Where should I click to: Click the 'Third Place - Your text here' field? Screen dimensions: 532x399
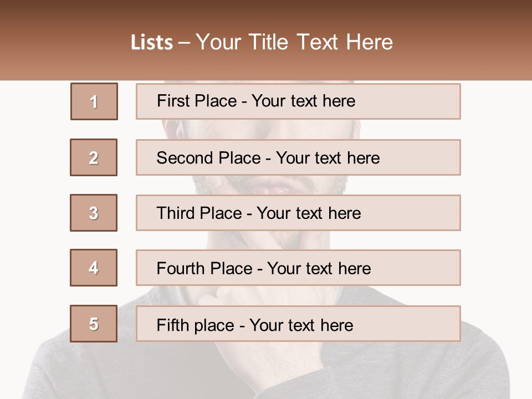click(x=298, y=213)
